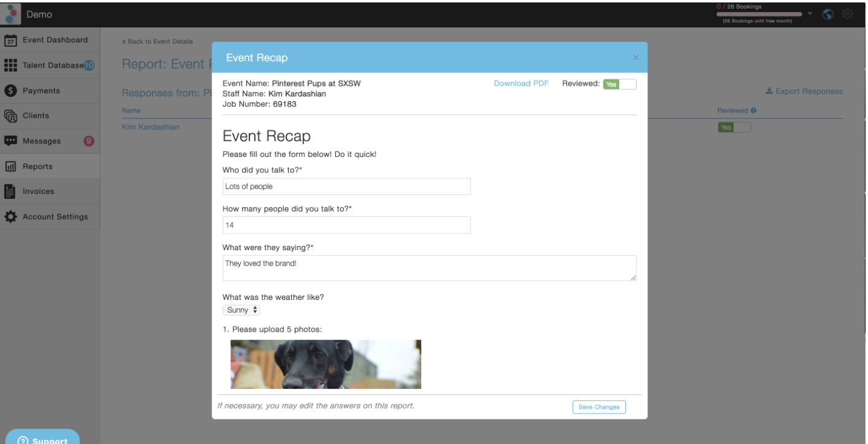Click the Download PDF link
868x444 pixels.
point(521,84)
